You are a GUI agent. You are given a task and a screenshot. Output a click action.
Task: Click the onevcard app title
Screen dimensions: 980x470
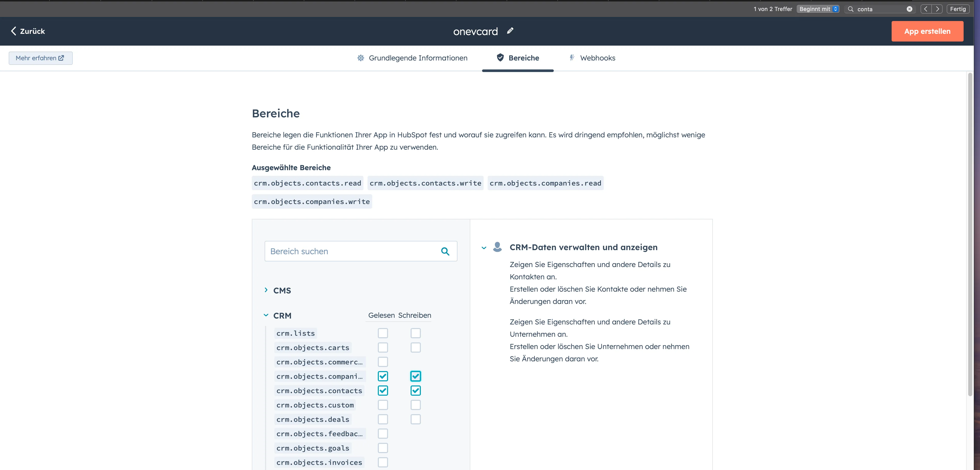point(475,31)
